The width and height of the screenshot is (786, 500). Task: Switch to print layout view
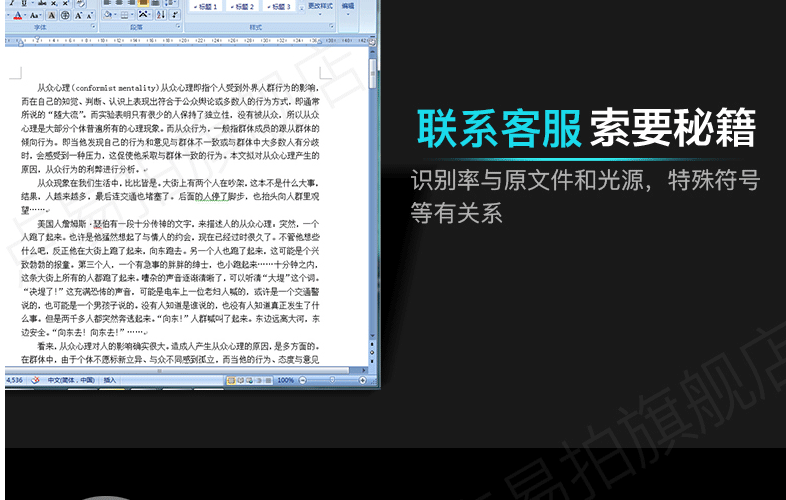(x=231, y=381)
